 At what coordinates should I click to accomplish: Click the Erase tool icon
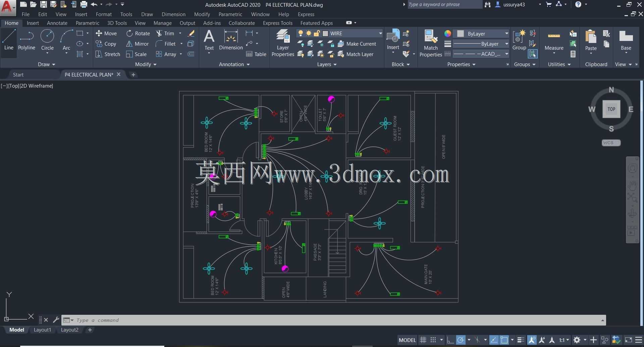click(x=191, y=33)
